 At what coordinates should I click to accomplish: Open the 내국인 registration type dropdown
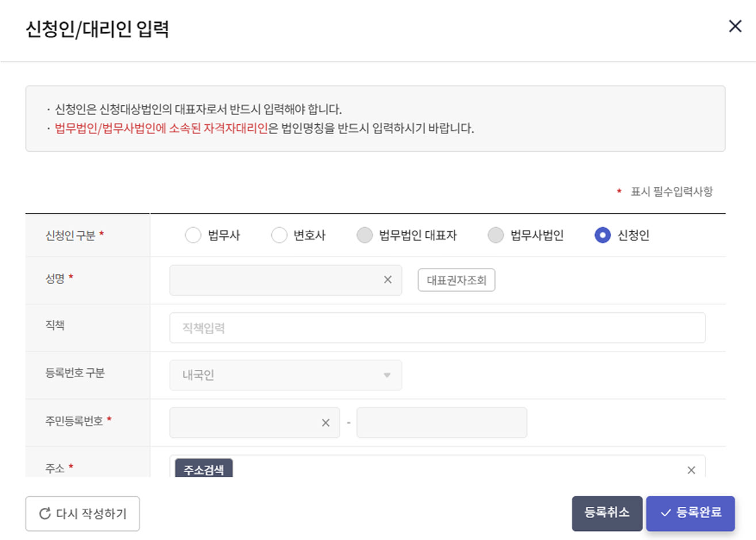[285, 374]
